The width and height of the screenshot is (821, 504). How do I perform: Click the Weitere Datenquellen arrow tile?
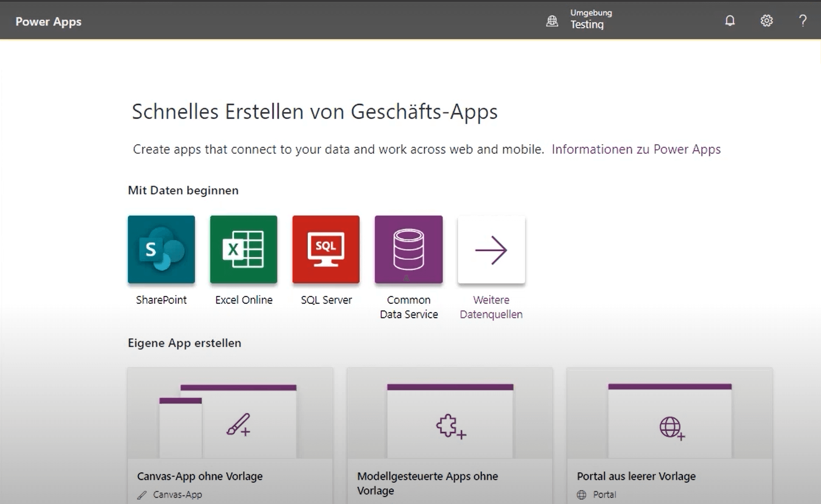click(491, 249)
